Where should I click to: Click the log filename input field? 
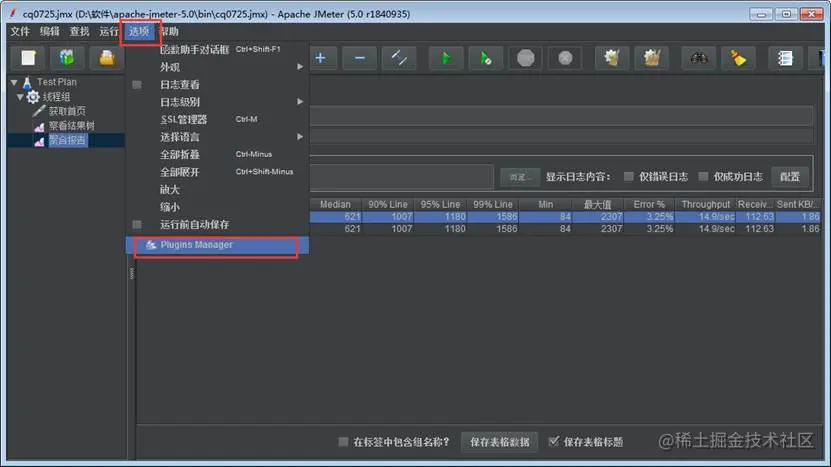click(402, 177)
